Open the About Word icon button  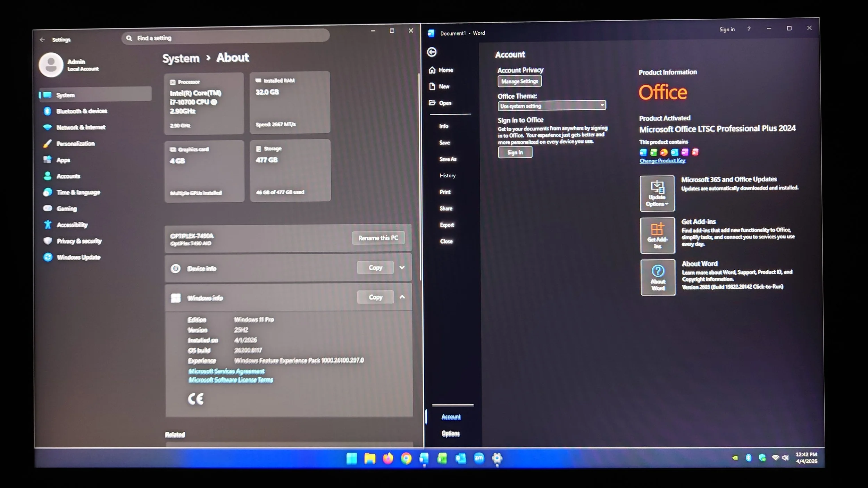[x=658, y=277]
